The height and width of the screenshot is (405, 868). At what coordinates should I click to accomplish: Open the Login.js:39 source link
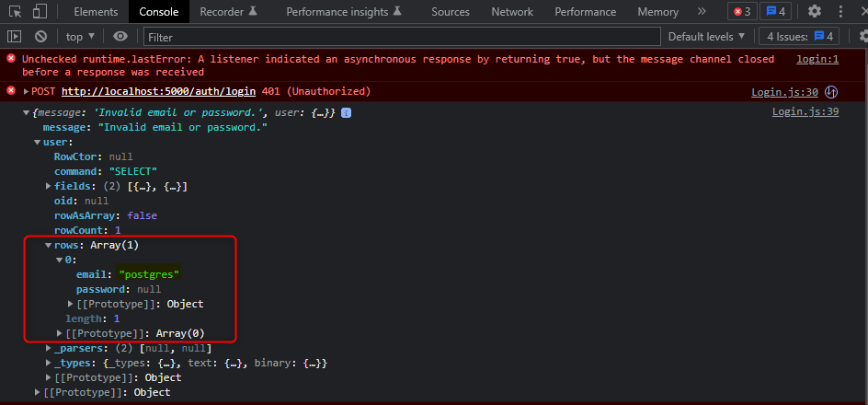point(805,111)
